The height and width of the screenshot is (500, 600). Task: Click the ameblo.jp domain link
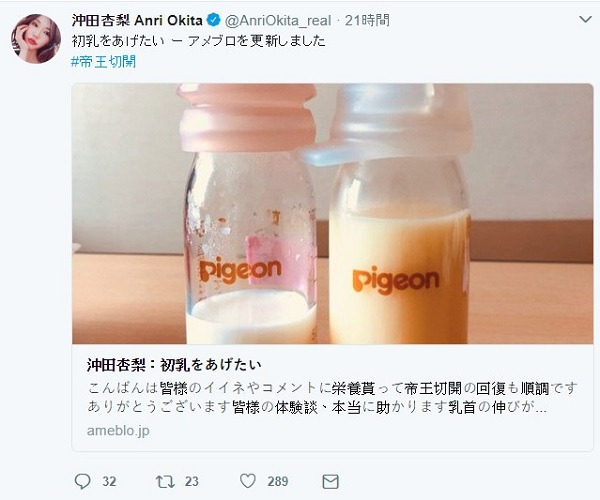click(118, 431)
